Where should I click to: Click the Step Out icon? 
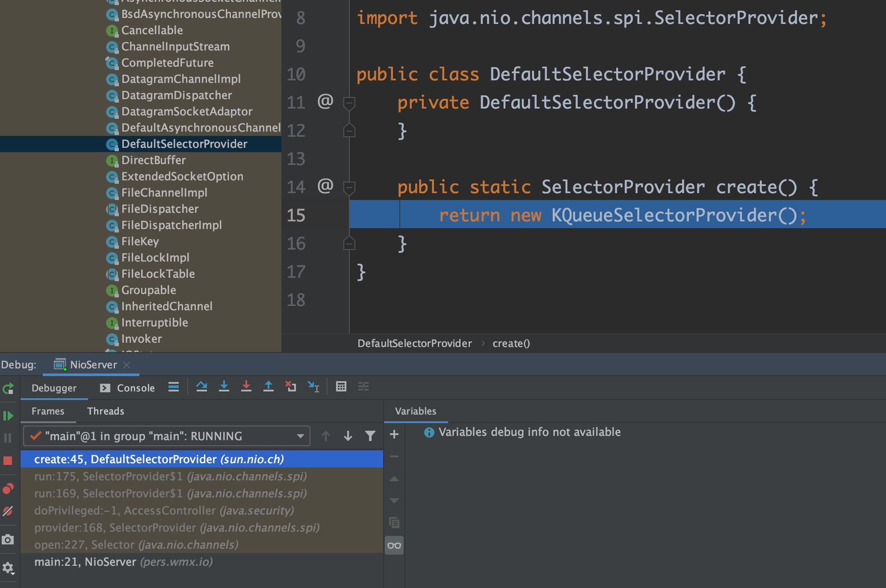point(268,387)
